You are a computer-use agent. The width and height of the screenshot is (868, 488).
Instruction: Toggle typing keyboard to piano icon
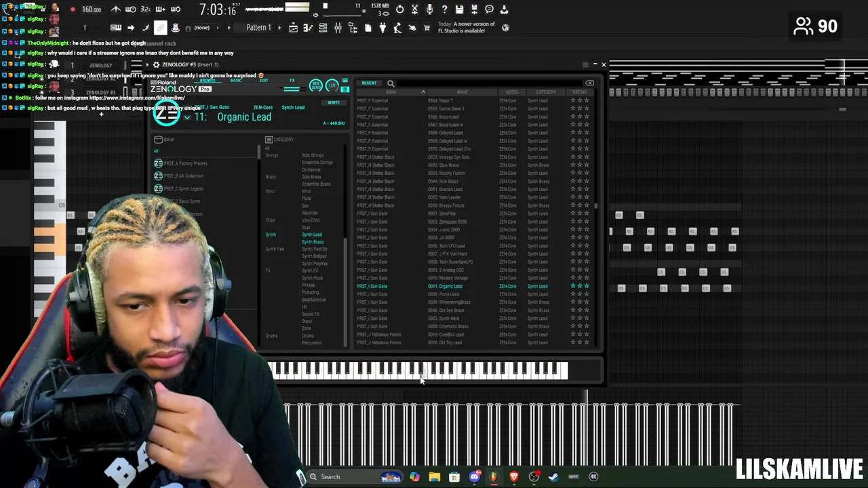(x=116, y=28)
